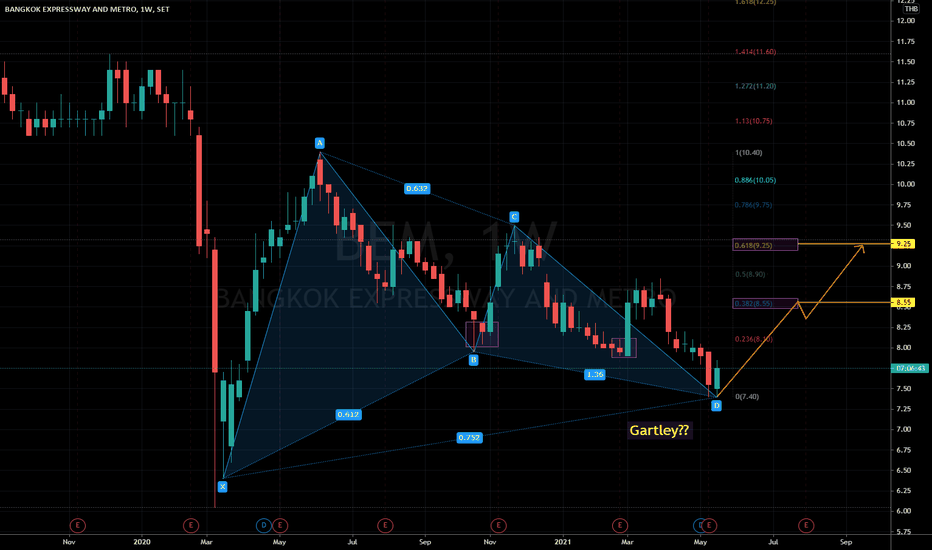Click the A point label at peak

[x=320, y=143]
